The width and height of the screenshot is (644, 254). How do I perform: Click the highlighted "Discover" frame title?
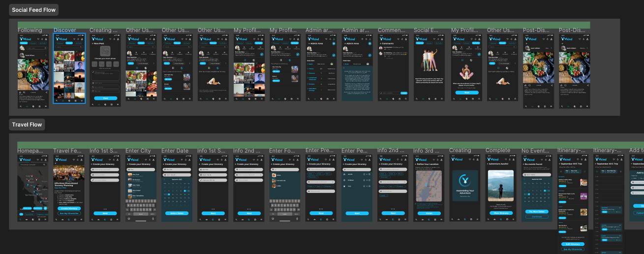pos(64,31)
